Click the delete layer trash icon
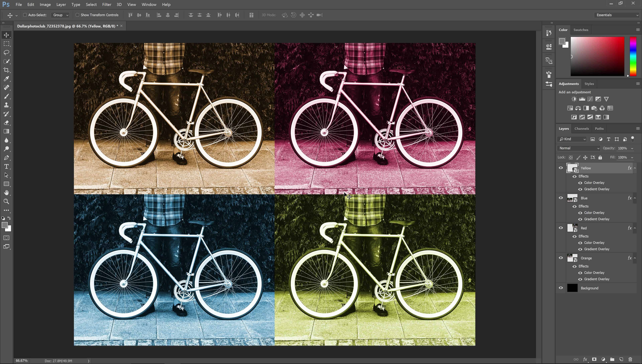Image resolution: width=642 pixels, height=364 pixels. (630, 359)
